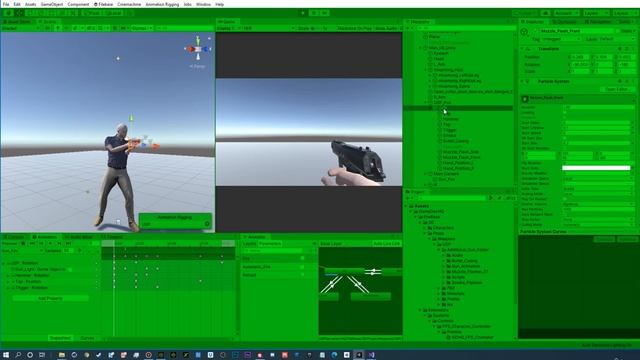Viewport: 640px width, 360px height.
Task: Open the Layers dropdown in top toolbar
Action: click(x=596, y=13)
